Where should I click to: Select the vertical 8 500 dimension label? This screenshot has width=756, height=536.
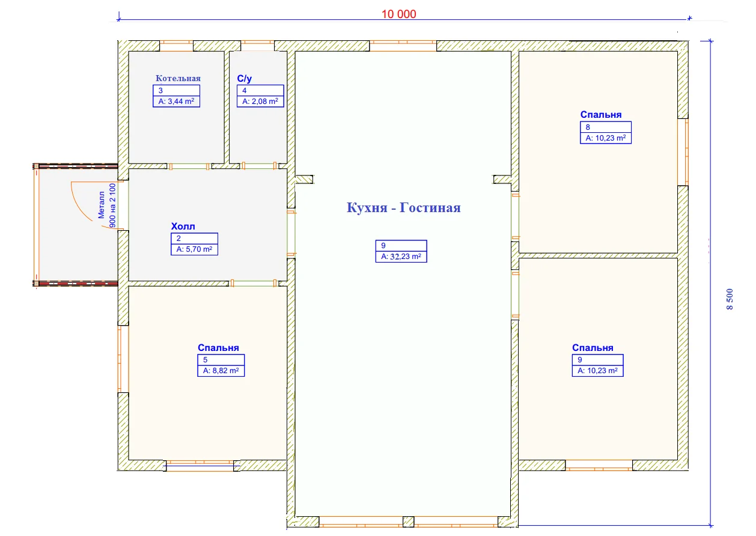click(730, 299)
